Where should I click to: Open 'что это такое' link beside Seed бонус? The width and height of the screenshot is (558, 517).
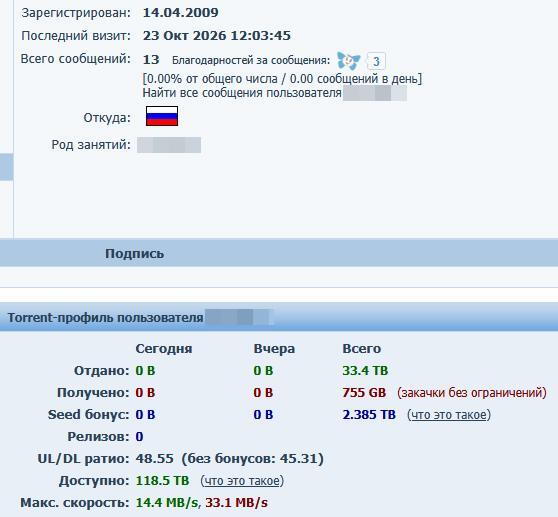point(449,415)
